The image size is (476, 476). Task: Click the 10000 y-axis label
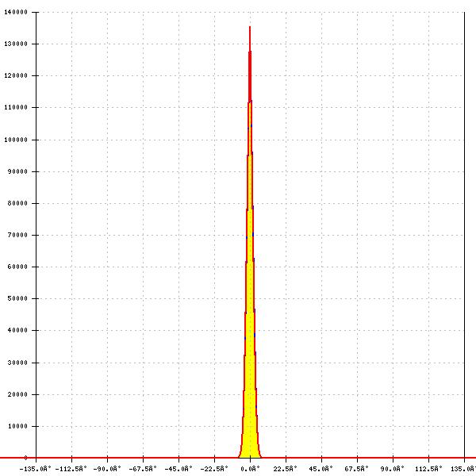(17, 426)
